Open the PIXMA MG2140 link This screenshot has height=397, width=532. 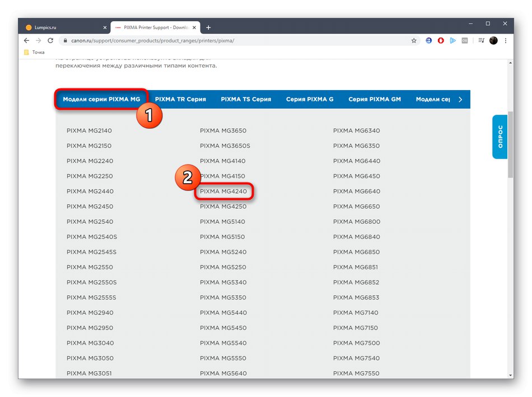point(89,130)
